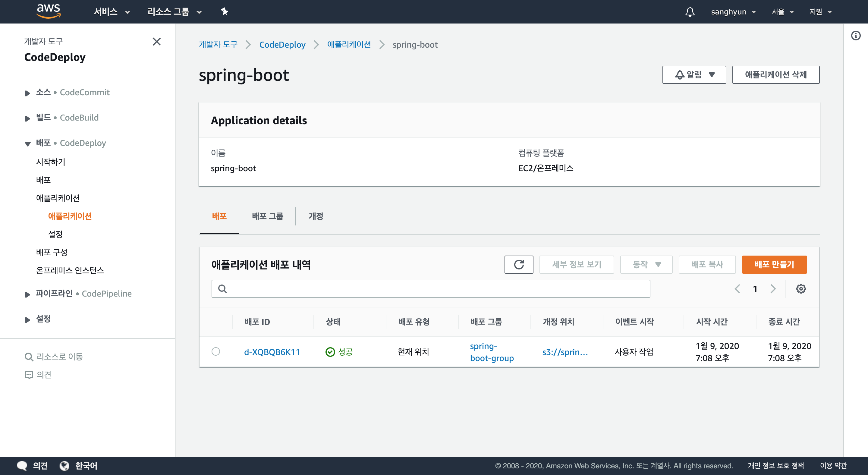Refresh the deployment history list

coord(519,264)
